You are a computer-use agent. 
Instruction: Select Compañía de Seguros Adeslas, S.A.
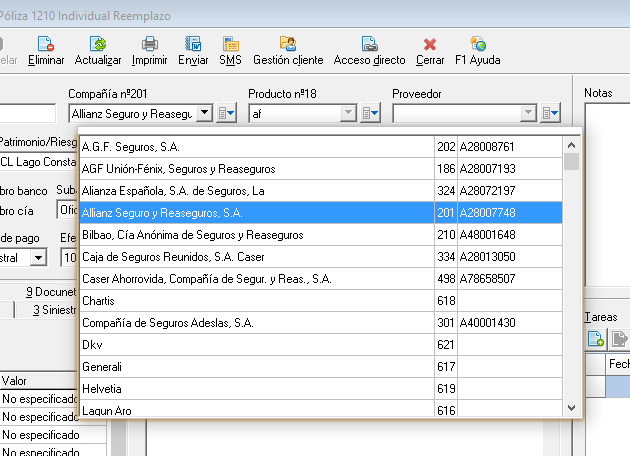click(321, 323)
